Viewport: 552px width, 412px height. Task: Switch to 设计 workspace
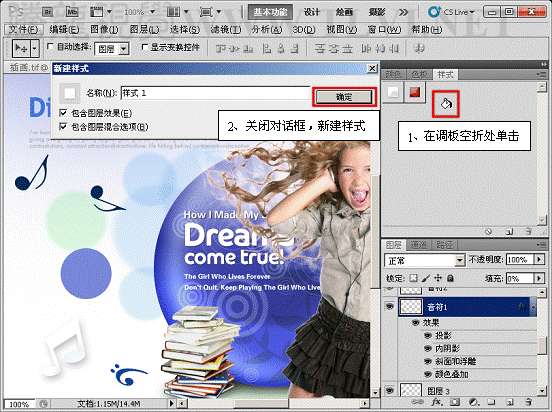[x=312, y=12]
